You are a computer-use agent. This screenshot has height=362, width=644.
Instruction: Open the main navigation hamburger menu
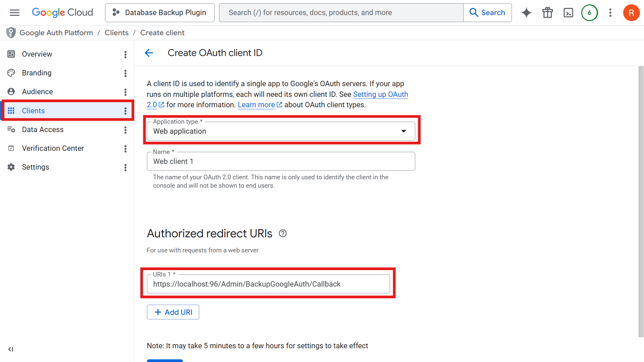point(14,13)
